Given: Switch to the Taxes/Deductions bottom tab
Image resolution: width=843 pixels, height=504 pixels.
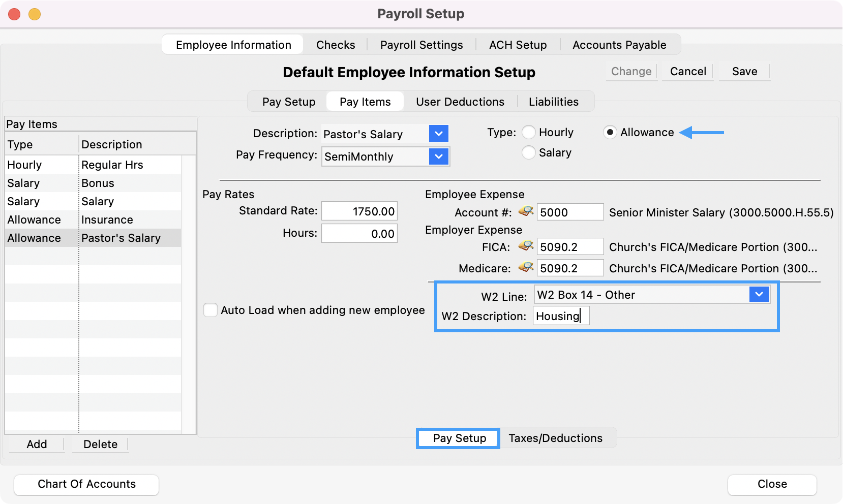Looking at the screenshot, I should 555,438.
